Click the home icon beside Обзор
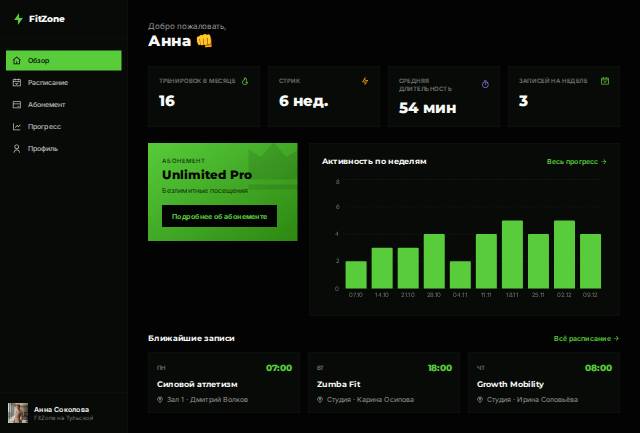This screenshot has height=433, width=640. point(17,60)
